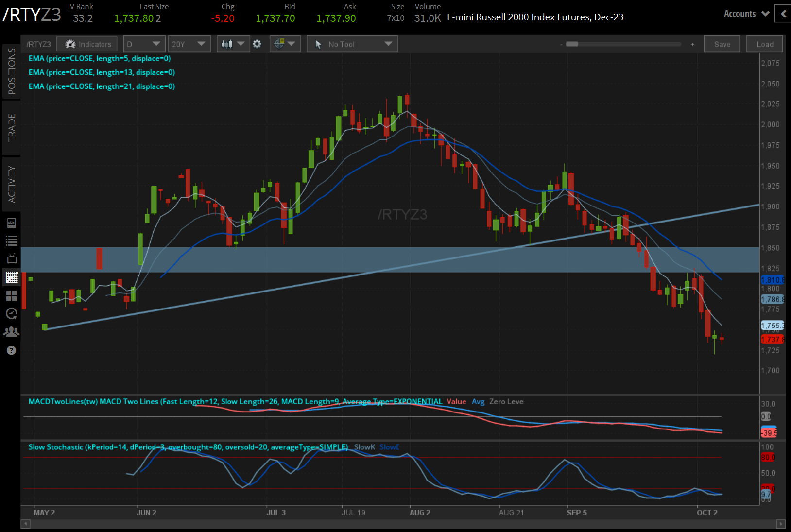The height and width of the screenshot is (532, 791).
Task: Select the charts sidebar icon
Action: 12,277
